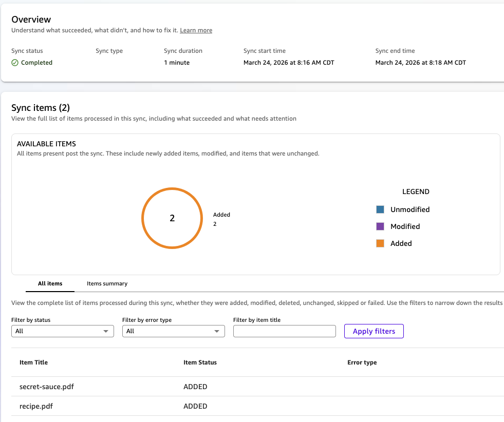Click the Overview heading
Image resolution: width=504 pixels, height=422 pixels.
click(x=31, y=20)
